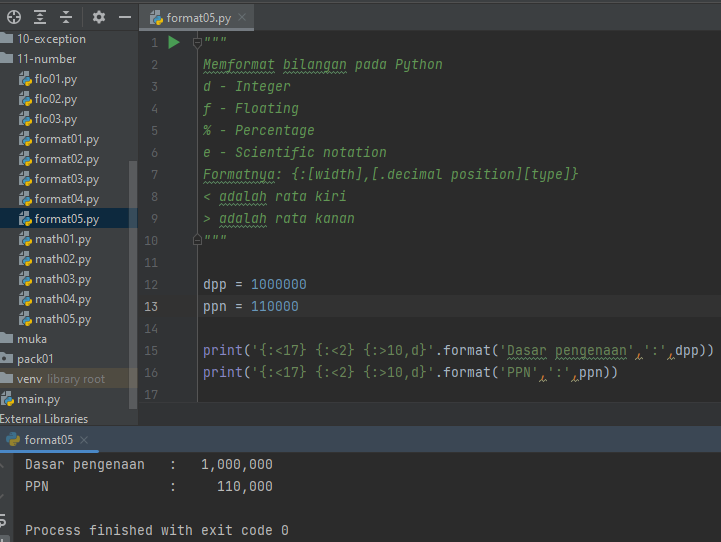
Task: Click line number 13 in the gutter
Action: pyautogui.click(x=151, y=307)
